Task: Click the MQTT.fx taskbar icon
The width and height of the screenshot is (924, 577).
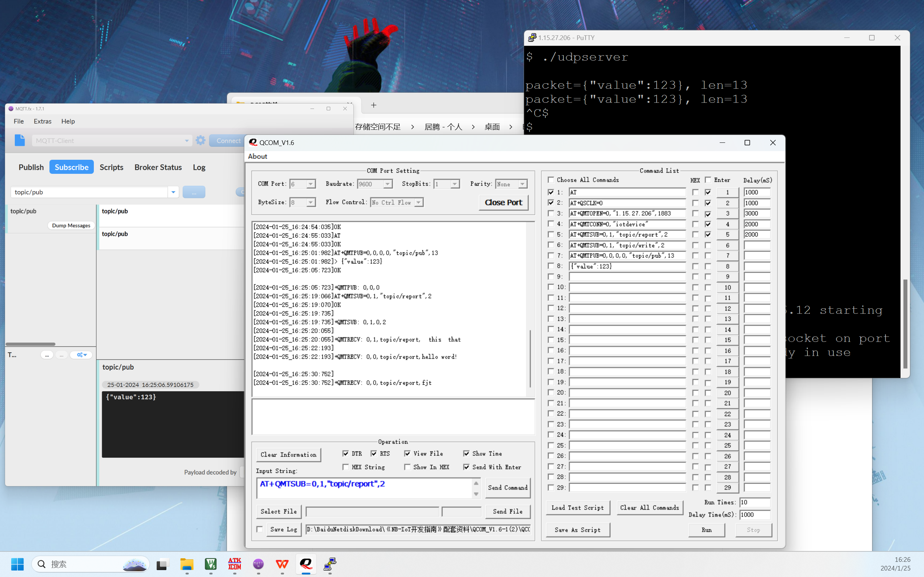Action: pyautogui.click(x=258, y=564)
